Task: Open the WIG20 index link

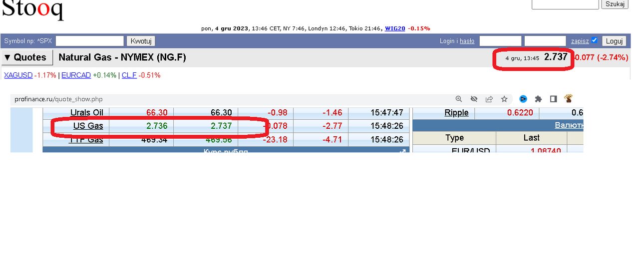Action: tap(395, 28)
